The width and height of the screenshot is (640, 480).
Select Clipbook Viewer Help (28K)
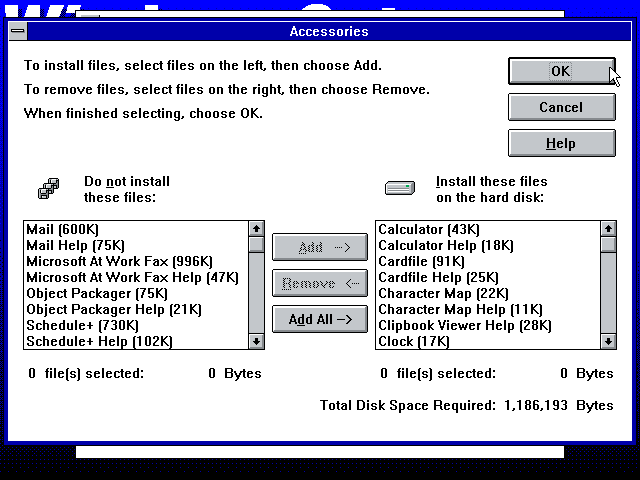pyautogui.click(x=488, y=325)
